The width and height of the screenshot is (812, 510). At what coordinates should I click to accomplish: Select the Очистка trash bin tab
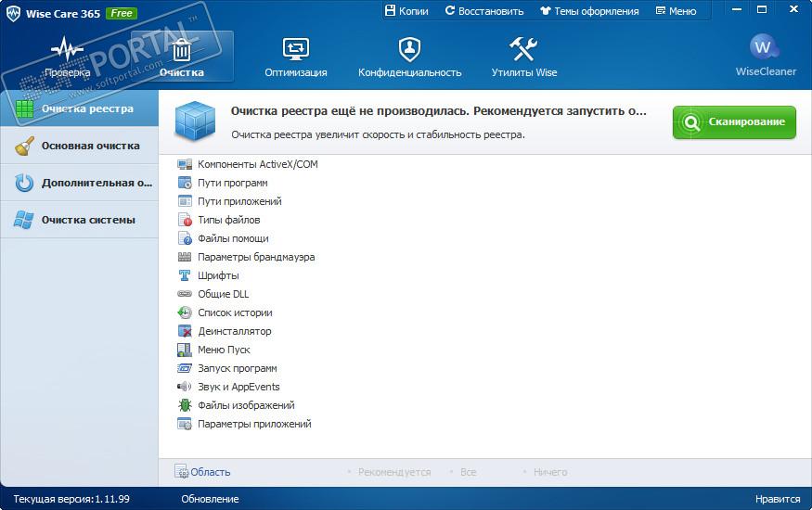click(182, 57)
